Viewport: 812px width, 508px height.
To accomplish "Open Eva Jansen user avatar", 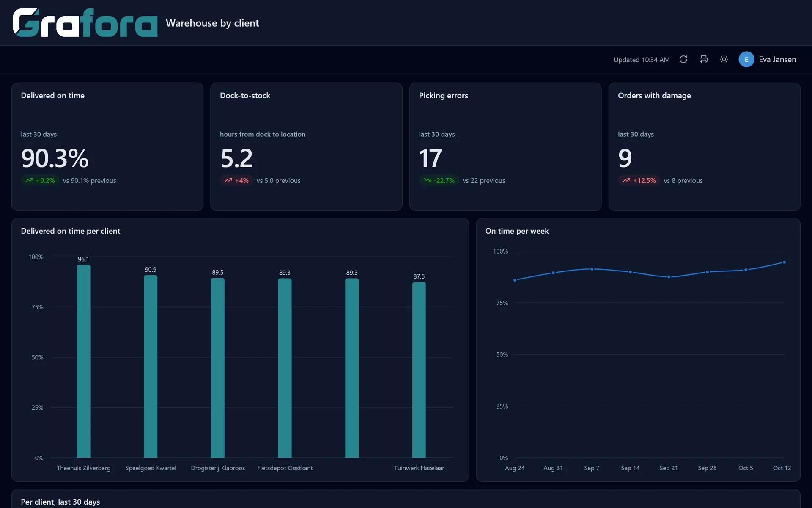I will coord(746,59).
